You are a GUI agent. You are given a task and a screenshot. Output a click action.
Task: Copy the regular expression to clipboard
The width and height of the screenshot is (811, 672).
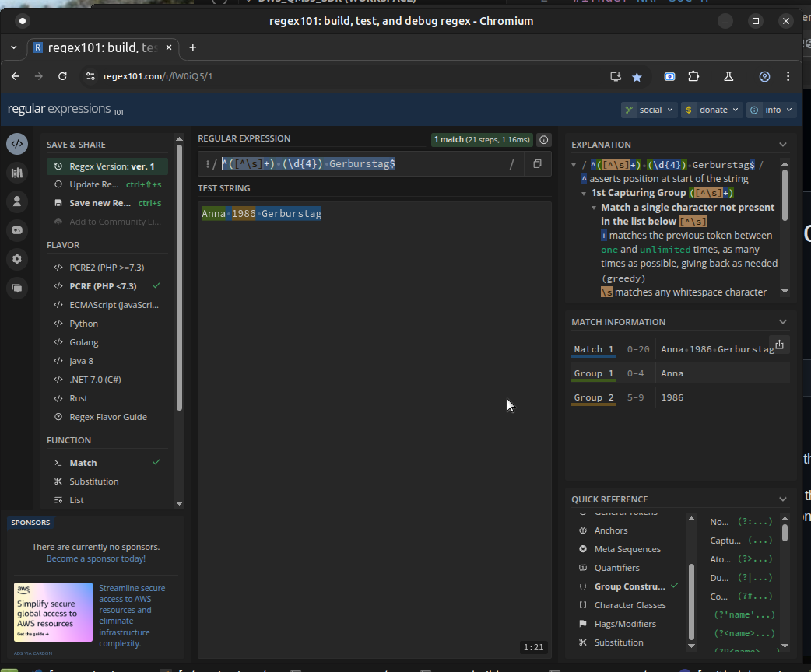pyautogui.click(x=537, y=164)
